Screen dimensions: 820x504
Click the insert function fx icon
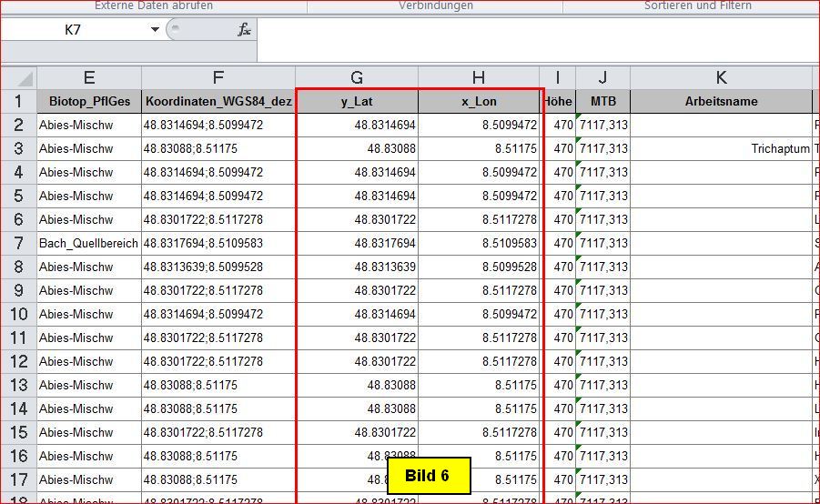pyautogui.click(x=244, y=30)
